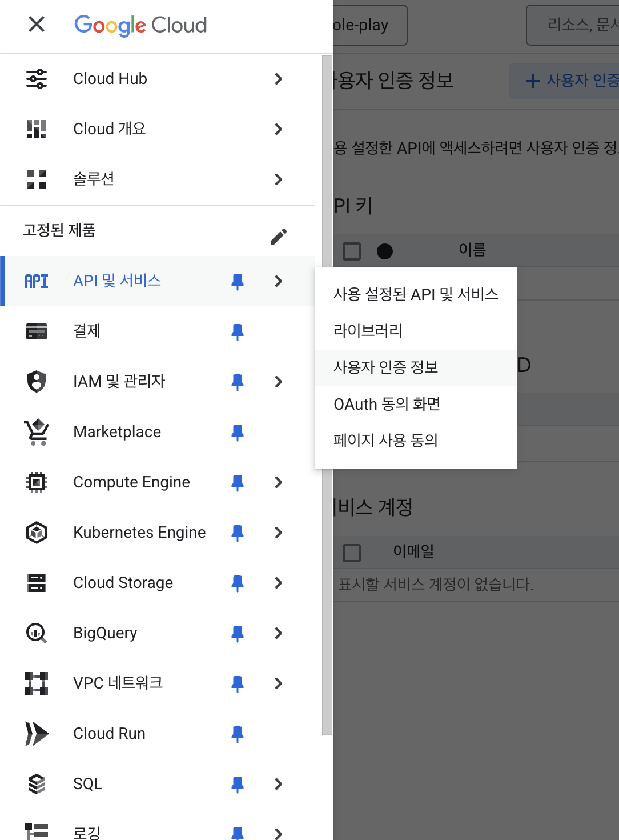
Task: Go to Cloud Run label
Action: pos(110,734)
